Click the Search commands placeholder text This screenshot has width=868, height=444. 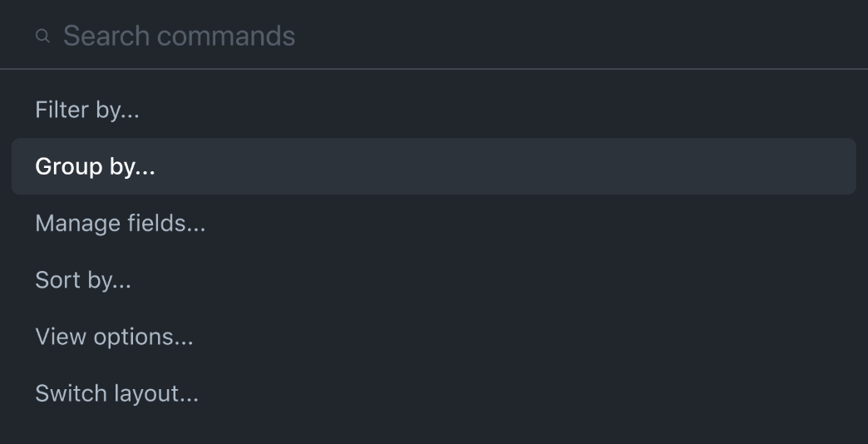(179, 36)
